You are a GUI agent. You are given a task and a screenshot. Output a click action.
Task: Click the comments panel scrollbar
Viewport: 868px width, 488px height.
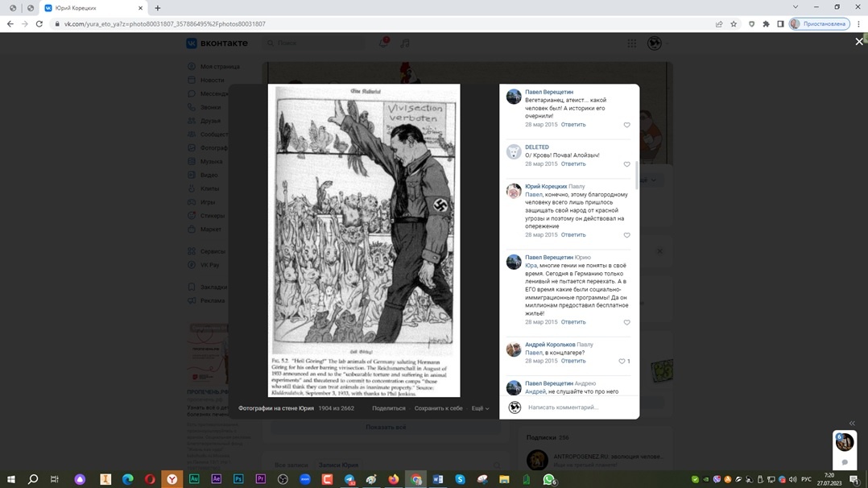point(637,176)
